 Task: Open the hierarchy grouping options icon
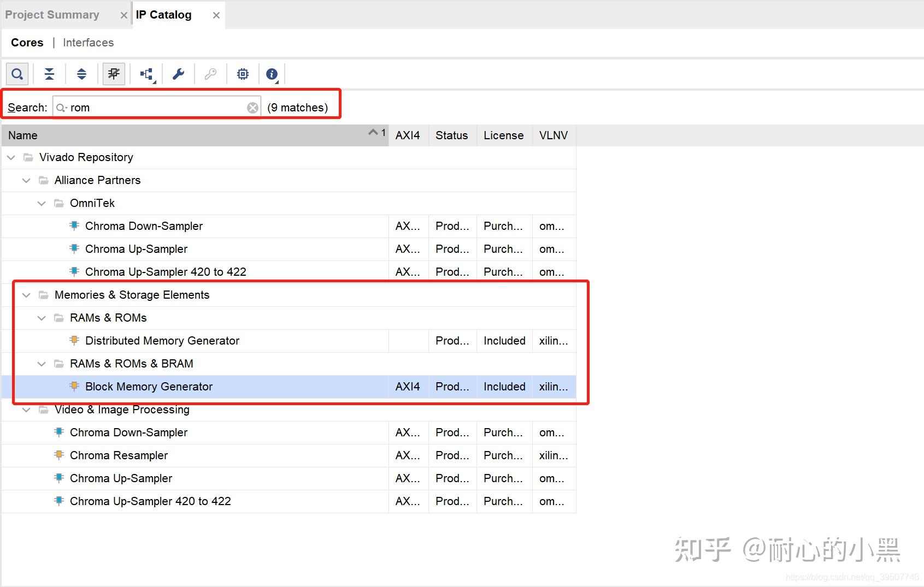(x=146, y=74)
